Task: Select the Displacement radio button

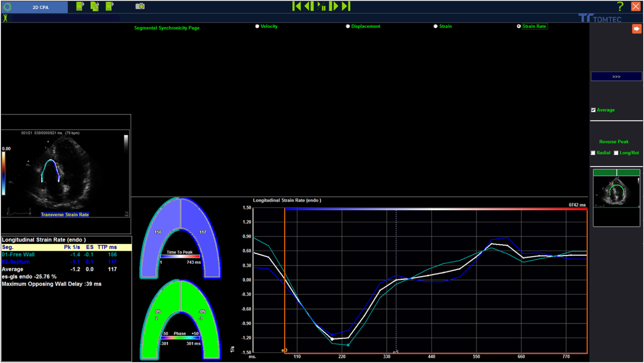Action: click(348, 26)
